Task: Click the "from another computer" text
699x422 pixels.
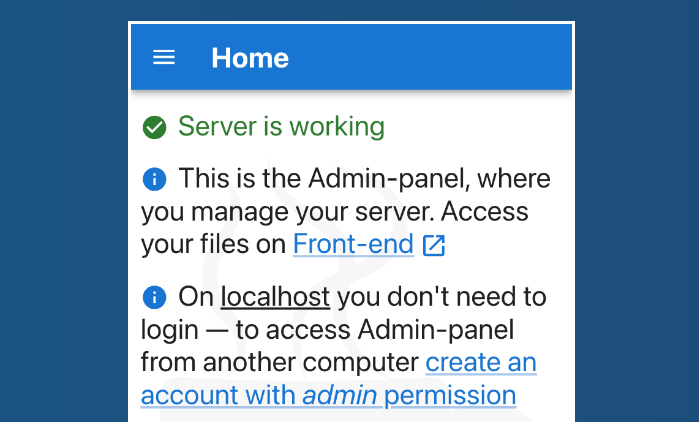Action: (280, 362)
